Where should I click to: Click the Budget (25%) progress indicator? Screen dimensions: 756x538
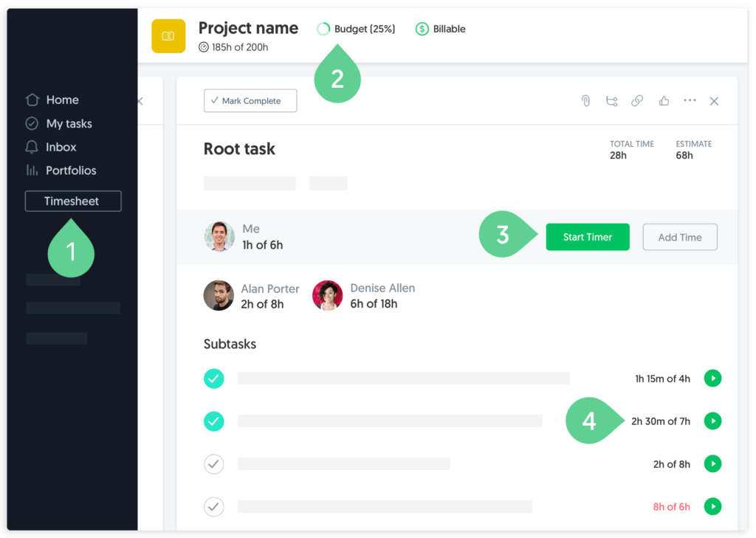coord(356,29)
